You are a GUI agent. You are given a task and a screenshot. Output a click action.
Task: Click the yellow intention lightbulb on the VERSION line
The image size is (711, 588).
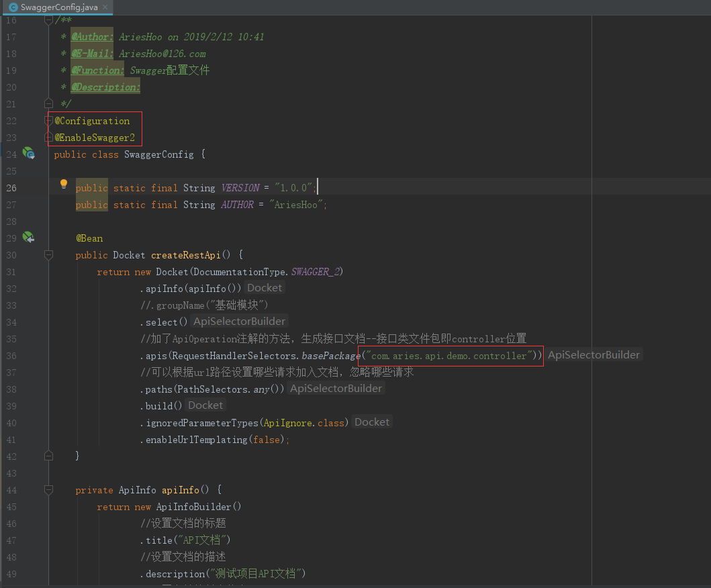64,184
